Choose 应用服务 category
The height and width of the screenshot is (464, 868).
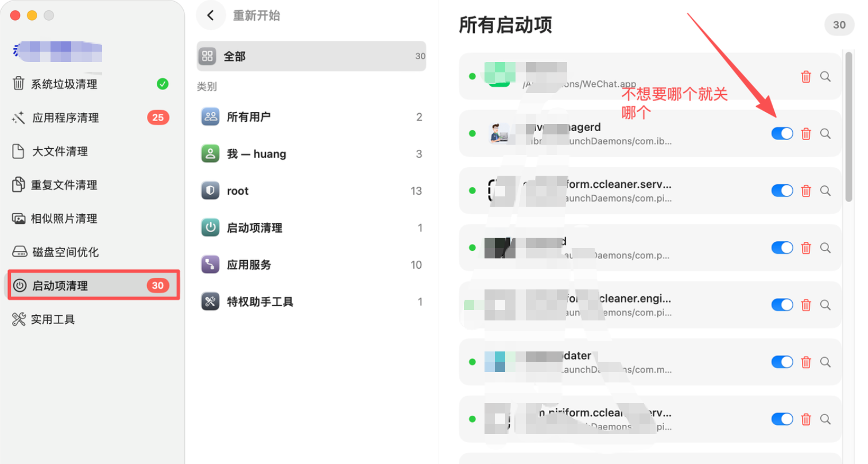point(311,265)
